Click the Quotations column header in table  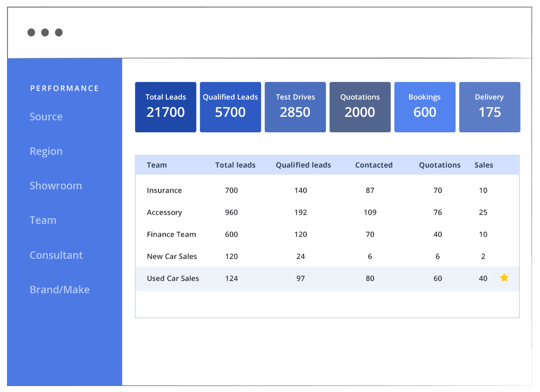point(440,165)
